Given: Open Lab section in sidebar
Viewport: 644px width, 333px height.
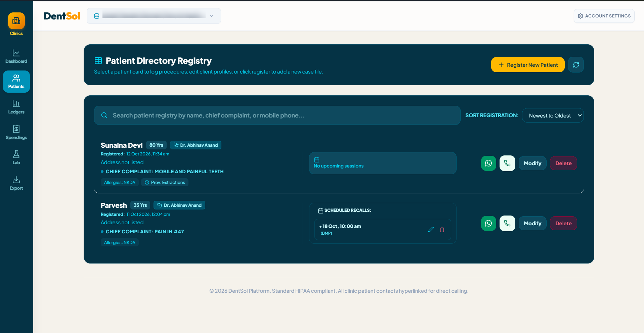Looking at the screenshot, I should click(16, 158).
